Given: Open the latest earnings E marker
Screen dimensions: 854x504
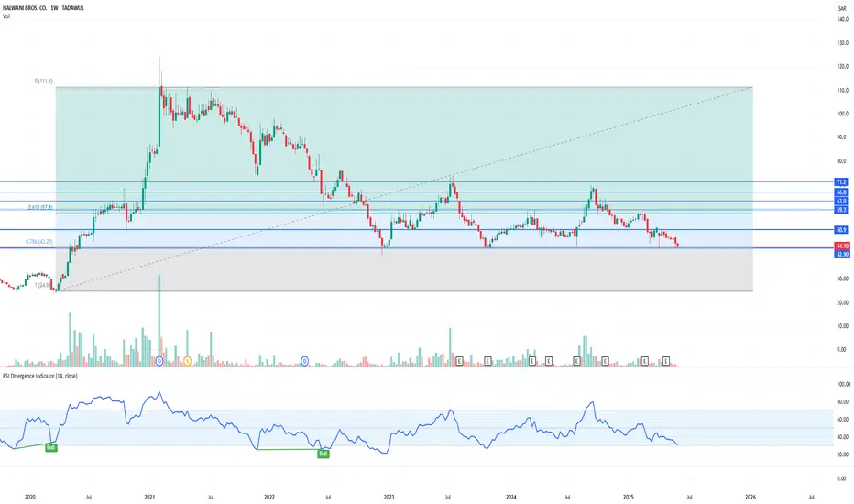Looking at the screenshot, I should pos(665,361).
